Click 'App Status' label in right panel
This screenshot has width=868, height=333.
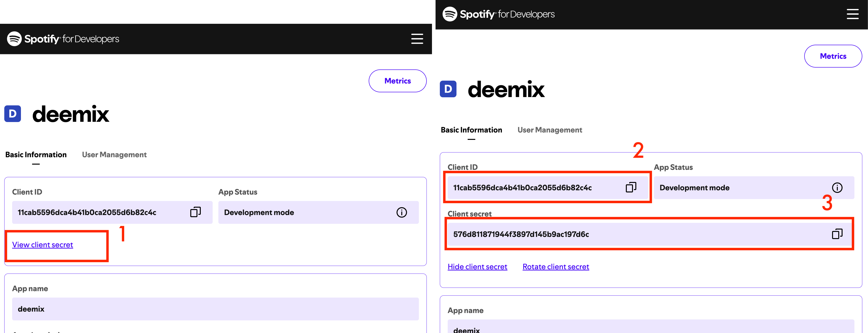tap(673, 167)
